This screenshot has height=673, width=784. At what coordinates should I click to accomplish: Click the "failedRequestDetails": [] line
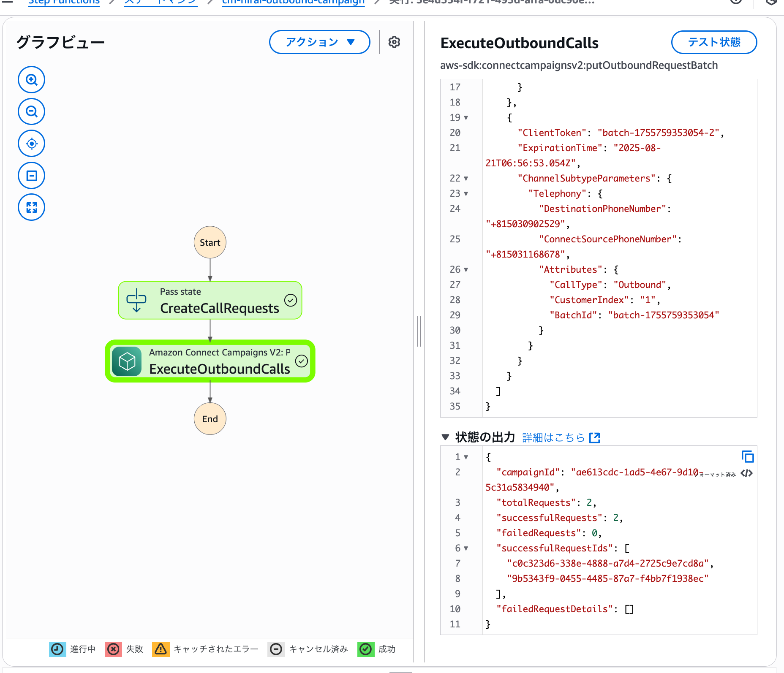point(565,609)
